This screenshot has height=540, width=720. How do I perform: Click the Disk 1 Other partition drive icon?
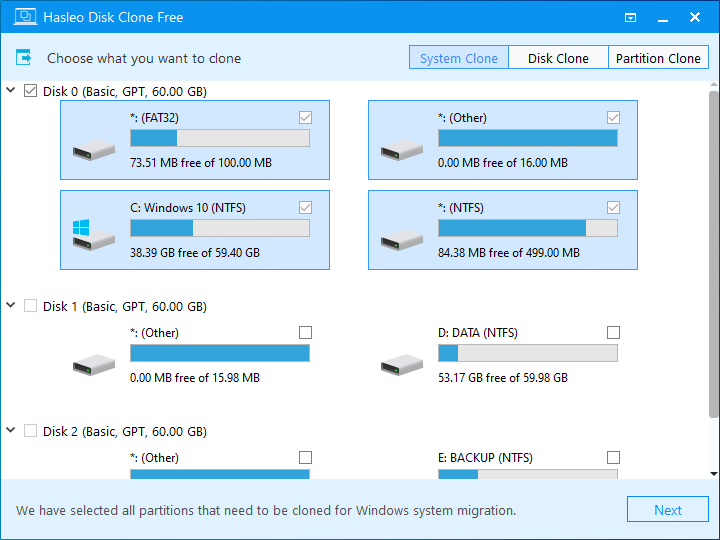pyautogui.click(x=94, y=365)
